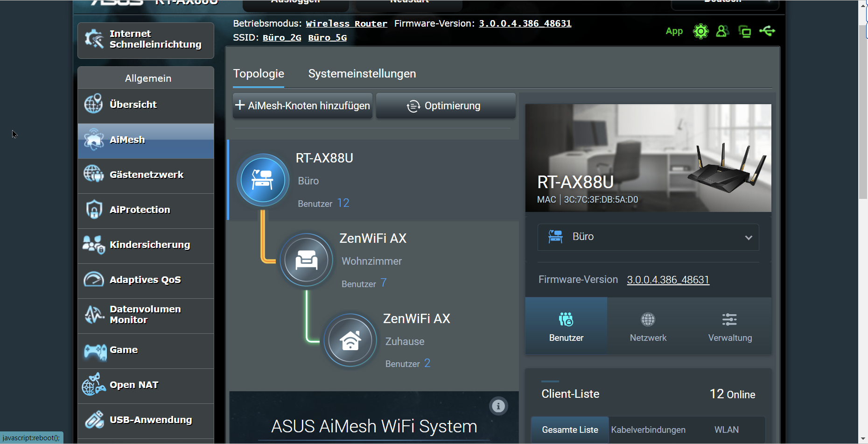Screen dimensions: 868x444
Task: Click the Kindersicherung people icon
Action: (x=94, y=245)
